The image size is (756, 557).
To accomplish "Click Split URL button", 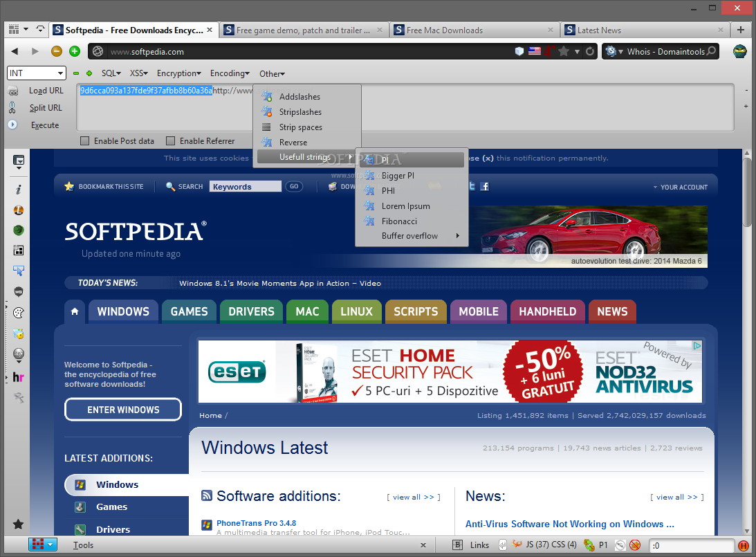I will (46, 107).
